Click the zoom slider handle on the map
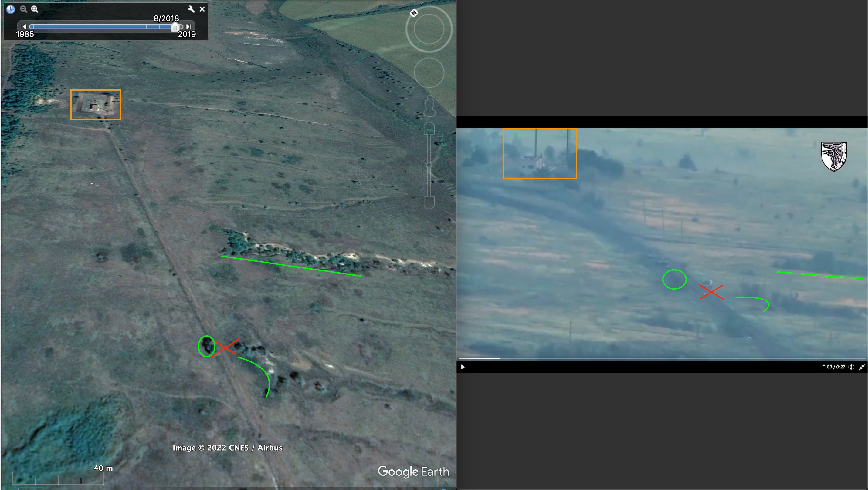Image resolution: width=868 pixels, height=490 pixels. [429, 165]
